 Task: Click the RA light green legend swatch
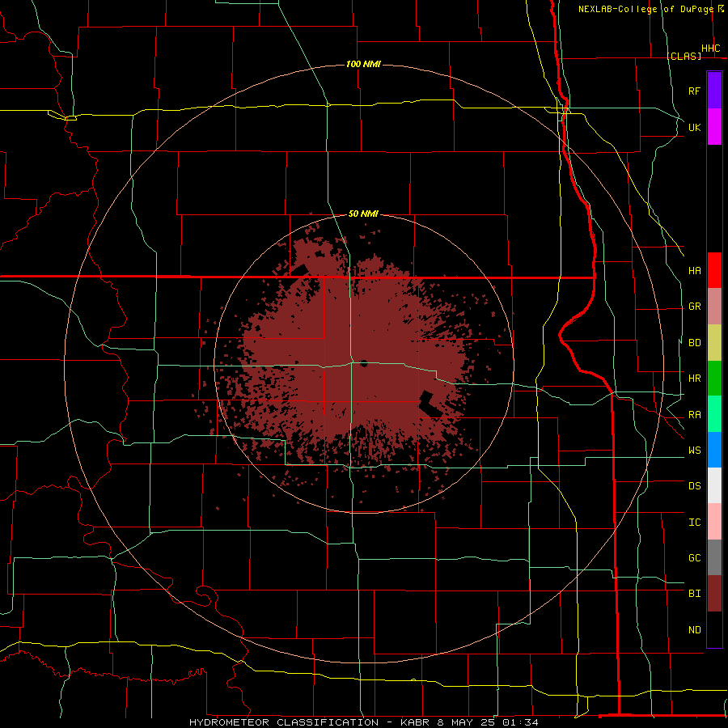(x=714, y=414)
